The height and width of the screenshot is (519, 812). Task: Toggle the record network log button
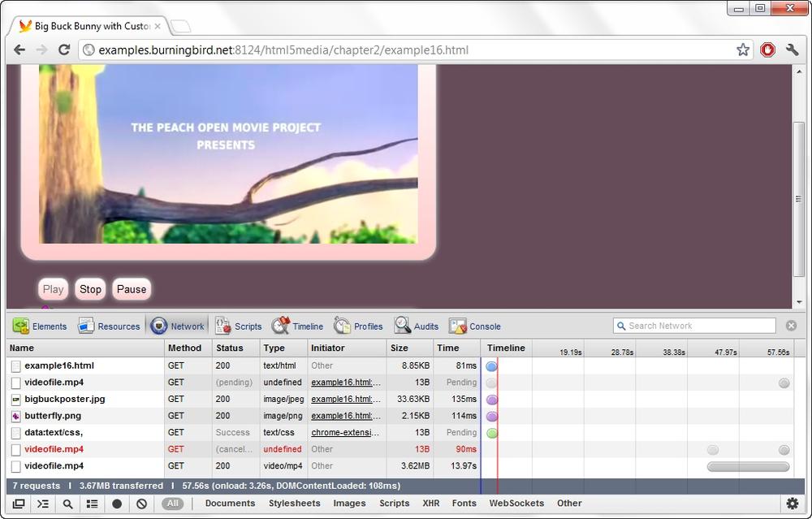pos(117,504)
